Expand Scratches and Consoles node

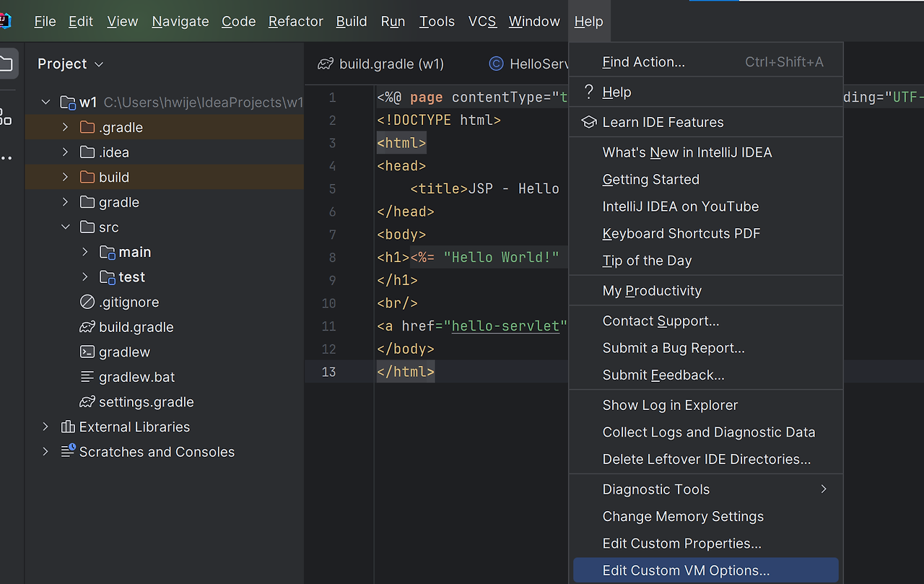coord(46,452)
